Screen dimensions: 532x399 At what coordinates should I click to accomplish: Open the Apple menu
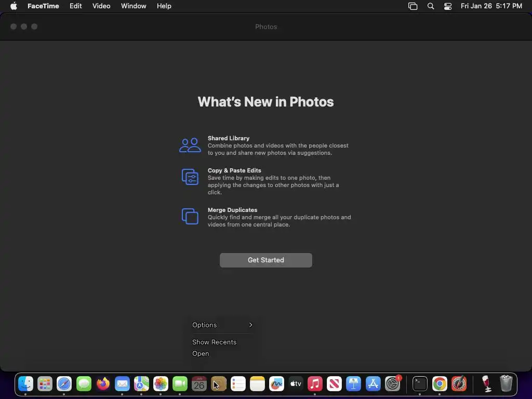pyautogui.click(x=14, y=6)
